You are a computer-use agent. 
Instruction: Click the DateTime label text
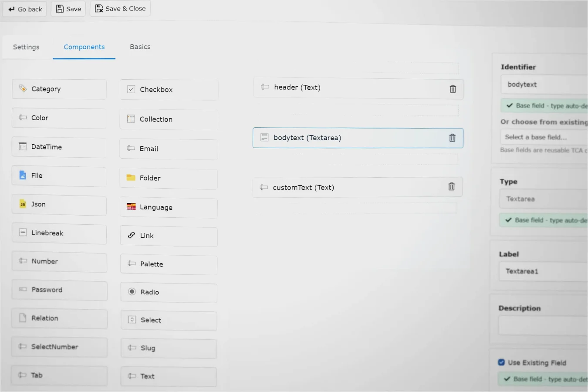[x=47, y=147]
